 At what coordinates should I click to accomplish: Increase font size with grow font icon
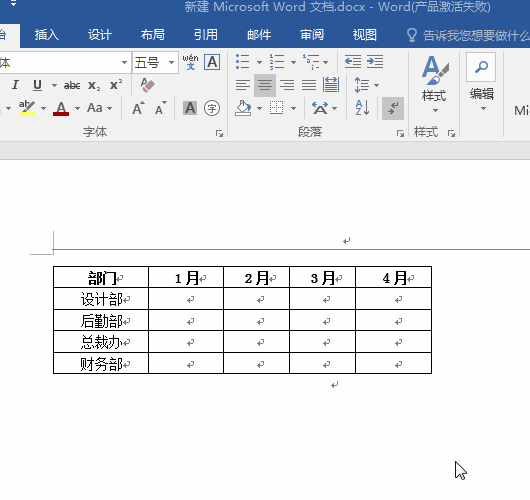pyautogui.click(x=138, y=108)
